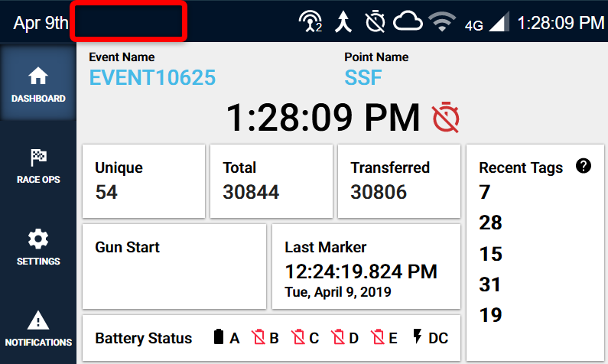Click the event name EVENT10625
The image size is (608, 364).
tap(152, 77)
